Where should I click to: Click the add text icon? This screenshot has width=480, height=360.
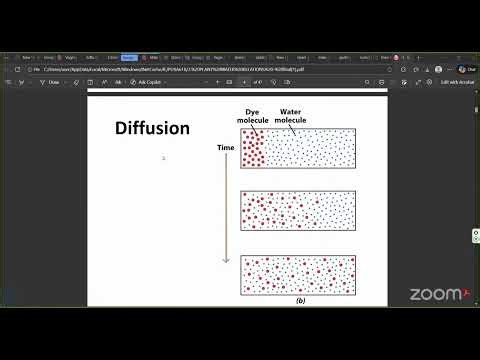click(118, 82)
